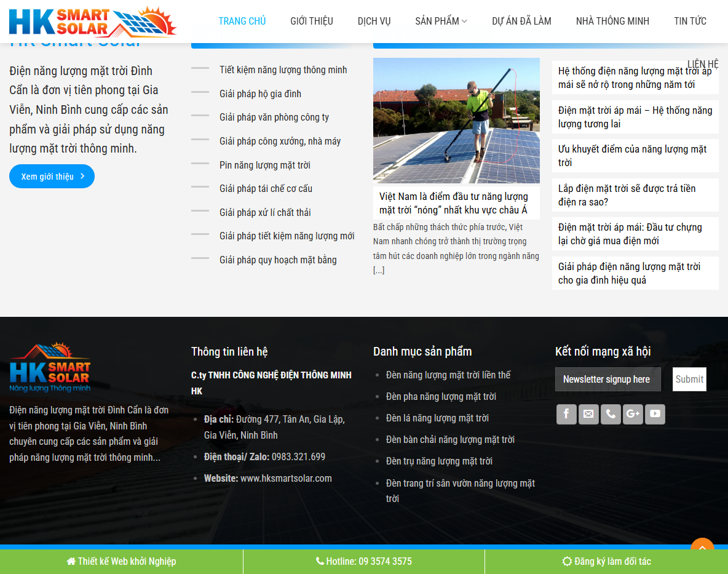Click the HK Smart Solar header logo
The width and height of the screenshot is (728, 574).
pos(92,21)
